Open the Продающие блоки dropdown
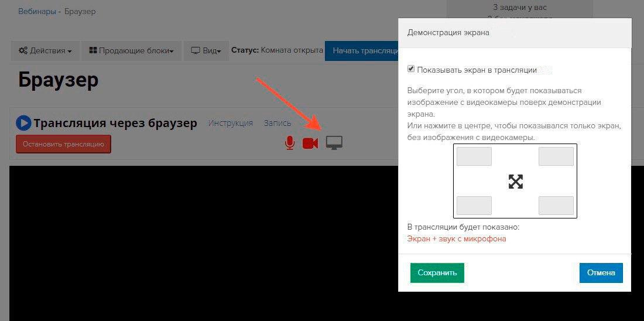Viewport: 644px width, 321px height. (131, 51)
